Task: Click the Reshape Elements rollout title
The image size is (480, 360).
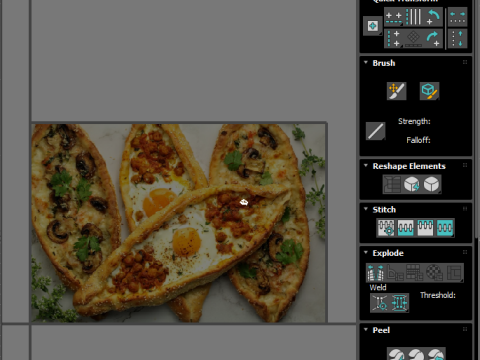Action: 409,166
